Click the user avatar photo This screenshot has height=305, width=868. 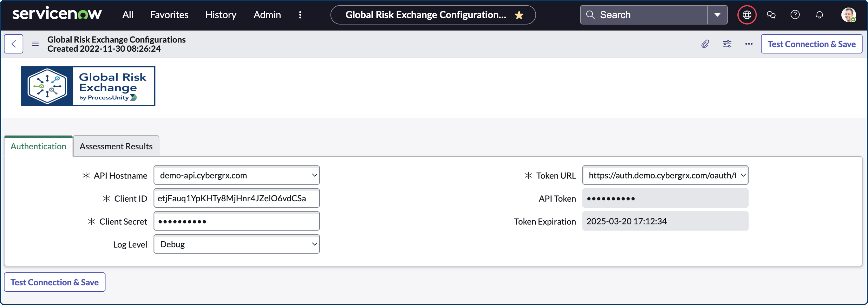pos(849,14)
